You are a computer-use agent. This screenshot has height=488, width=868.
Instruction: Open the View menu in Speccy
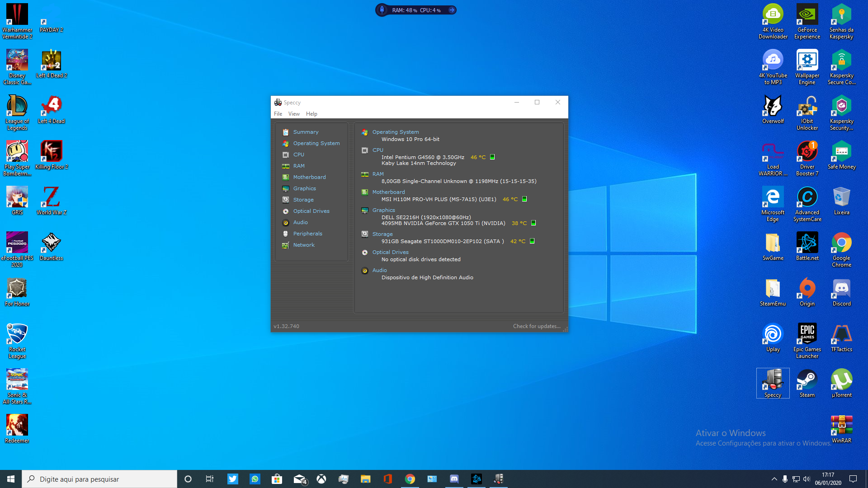pos(294,114)
